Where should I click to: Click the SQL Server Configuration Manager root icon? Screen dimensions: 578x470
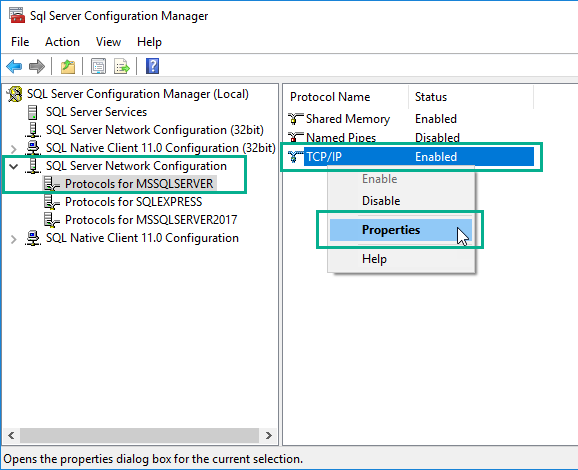coord(15,94)
